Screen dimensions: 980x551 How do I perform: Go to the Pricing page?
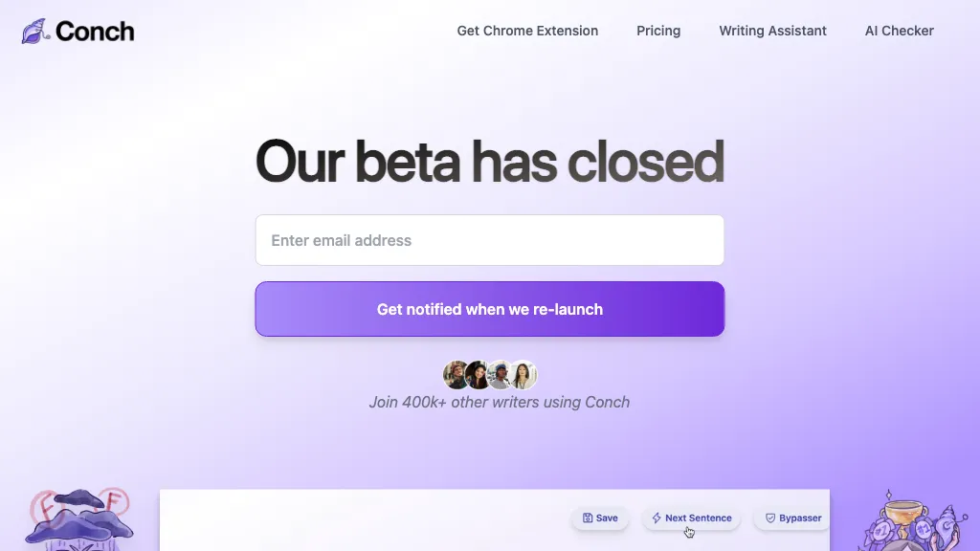[x=658, y=31]
